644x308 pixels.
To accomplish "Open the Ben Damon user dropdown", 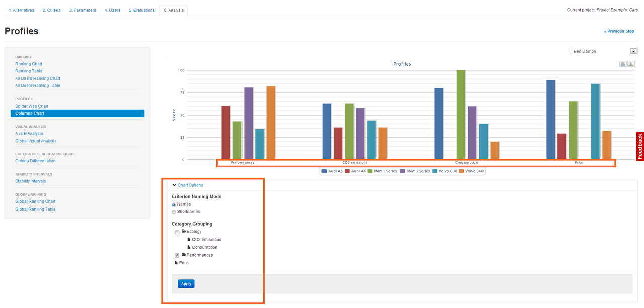I will pyautogui.click(x=604, y=51).
